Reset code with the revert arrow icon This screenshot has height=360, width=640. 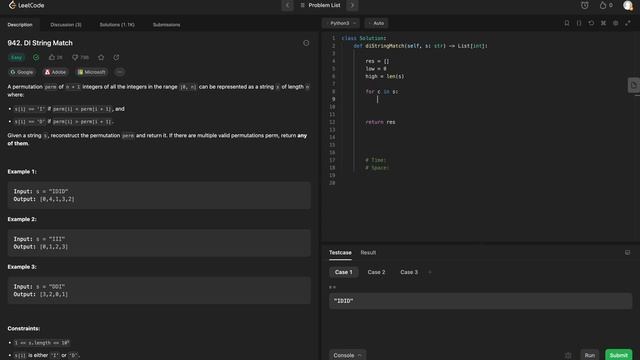point(591,23)
